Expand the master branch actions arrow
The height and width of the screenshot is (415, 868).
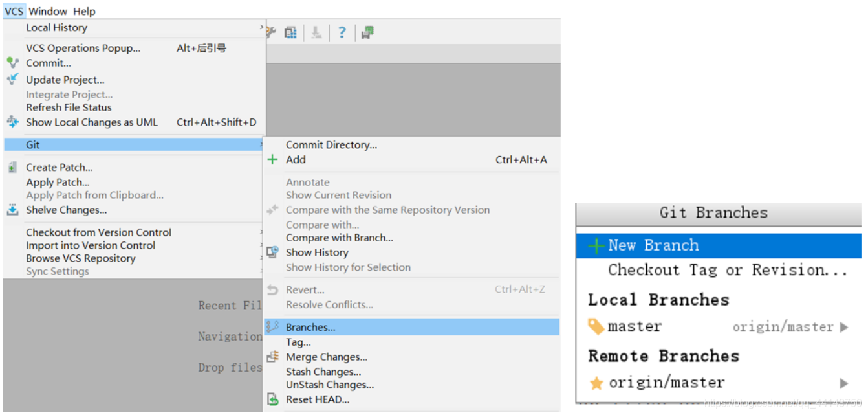[x=844, y=327]
